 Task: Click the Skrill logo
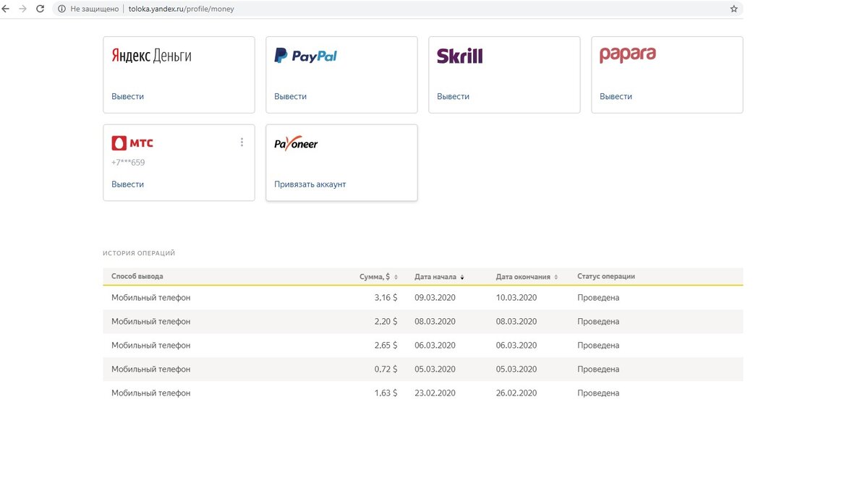[x=459, y=56]
